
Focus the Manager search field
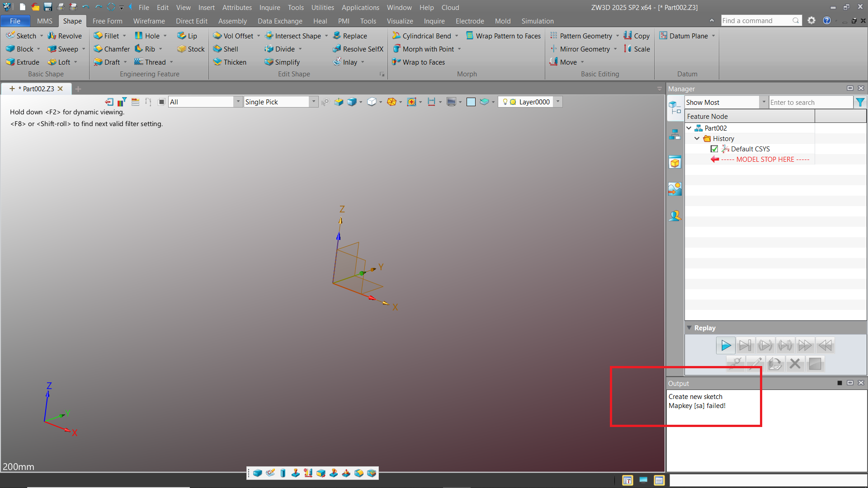[x=811, y=102]
